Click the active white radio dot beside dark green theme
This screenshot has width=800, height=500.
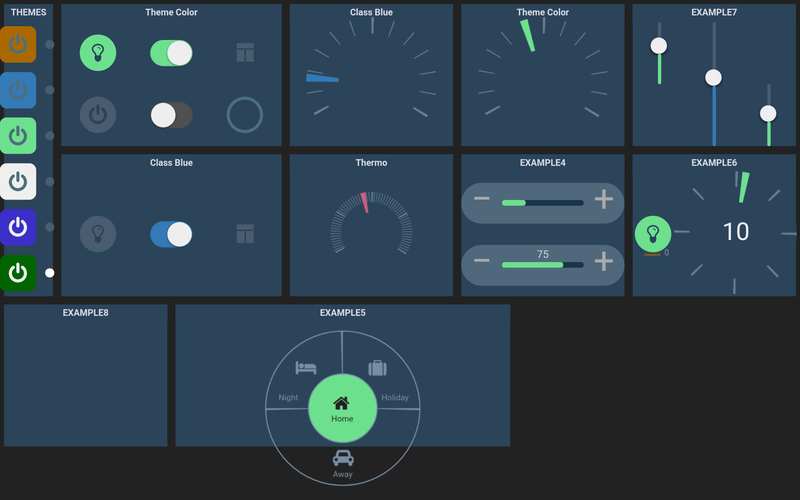[x=49, y=273]
